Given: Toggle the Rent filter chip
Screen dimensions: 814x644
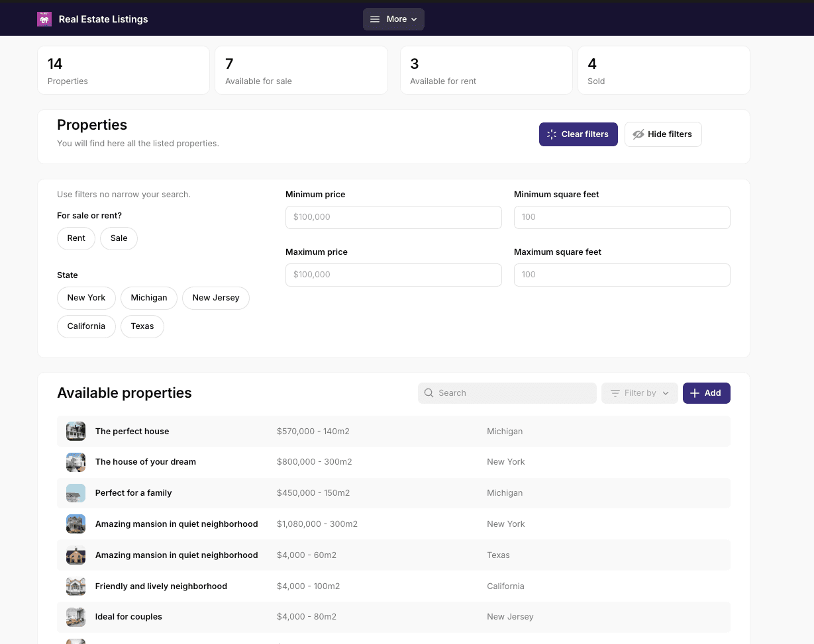Looking at the screenshot, I should coord(76,238).
